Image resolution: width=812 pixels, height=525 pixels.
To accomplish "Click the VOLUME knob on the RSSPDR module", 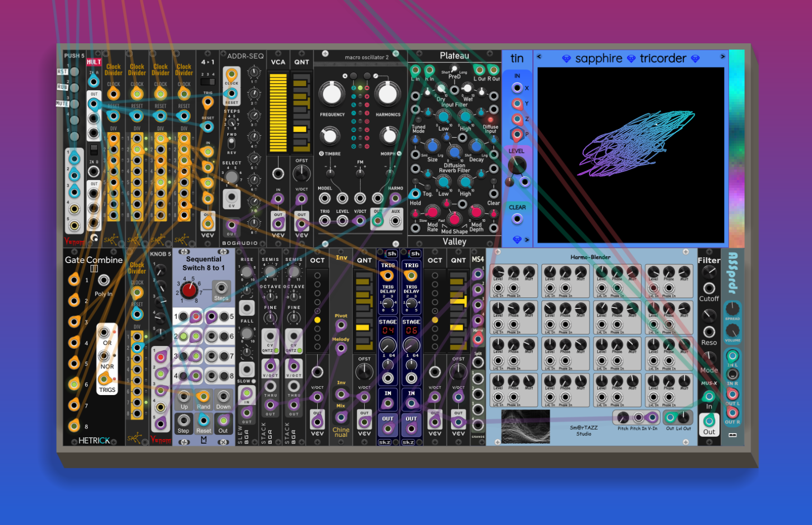I will point(732,331).
